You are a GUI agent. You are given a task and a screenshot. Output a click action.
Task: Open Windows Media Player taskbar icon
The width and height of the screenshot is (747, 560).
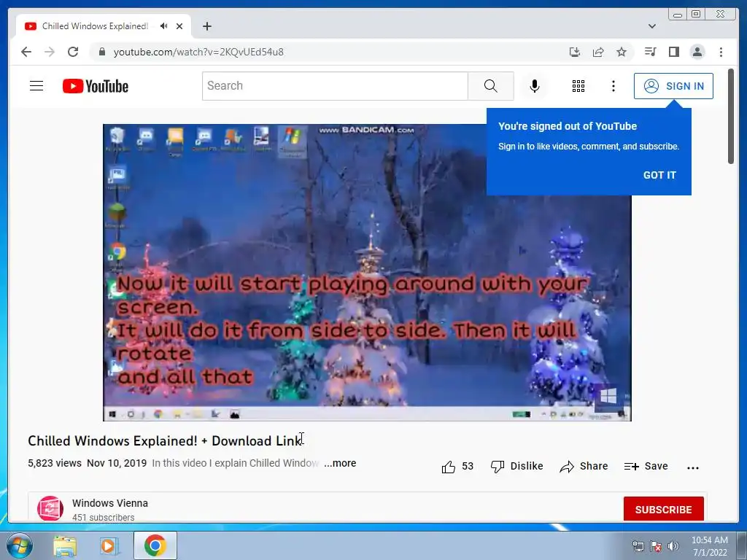[109, 545]
